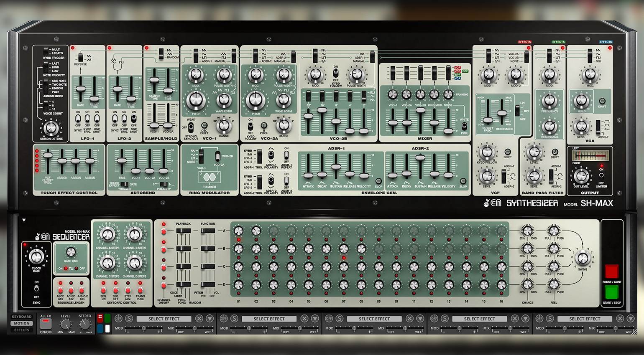Click the first effect slot's power OFF icon
644x355 pixels.
(119, 318)
